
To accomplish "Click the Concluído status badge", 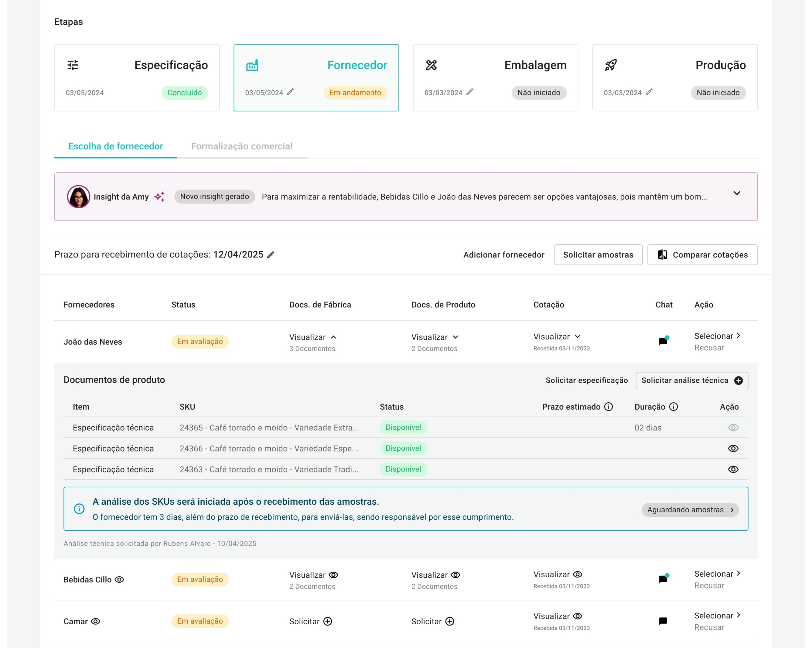I will pos(185,93).
